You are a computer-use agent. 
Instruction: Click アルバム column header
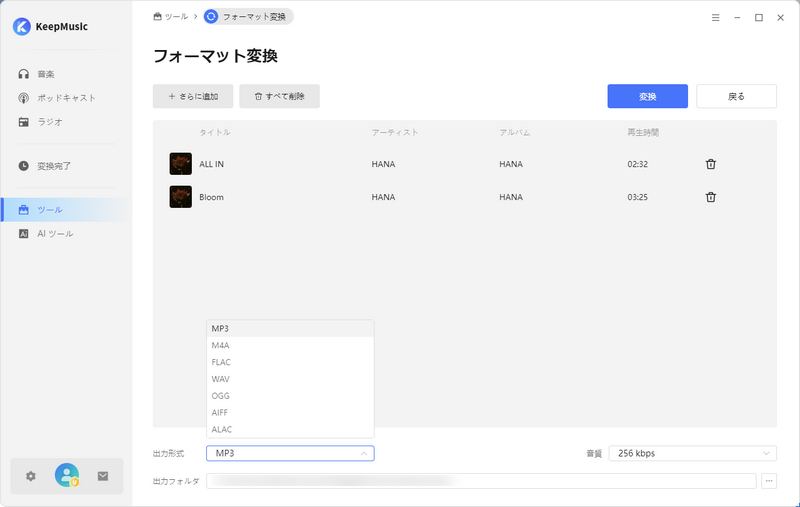[x=514, y=133]
